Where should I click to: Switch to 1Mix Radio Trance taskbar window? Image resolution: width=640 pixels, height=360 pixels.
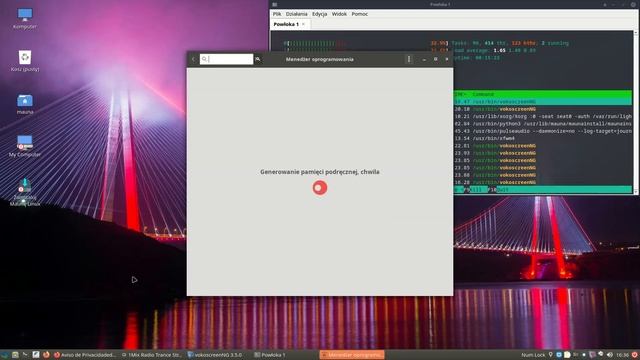[x=152, y=355]
